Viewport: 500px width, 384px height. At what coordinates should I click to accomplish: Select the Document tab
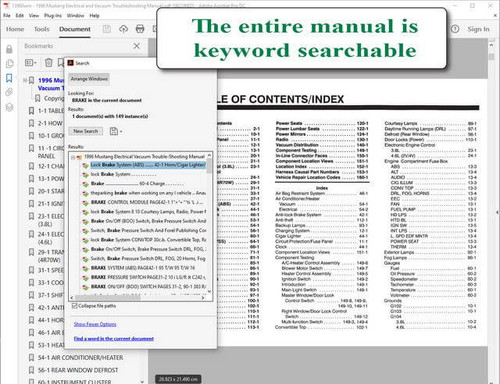pyautogui.click(x=75, y=29)
